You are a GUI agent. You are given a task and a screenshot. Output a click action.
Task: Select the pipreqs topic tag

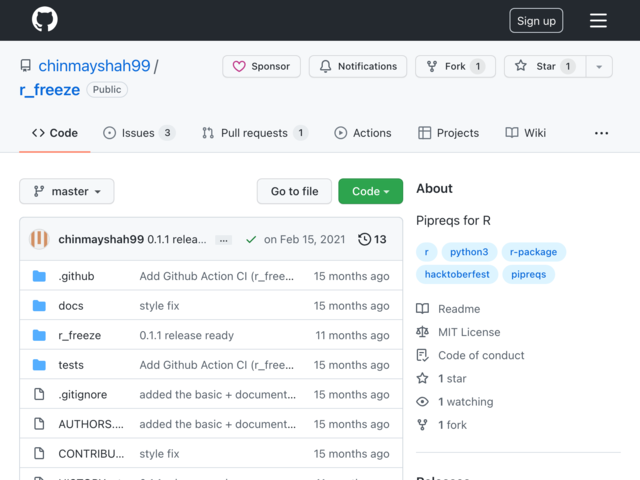click(x=529, y=274)
